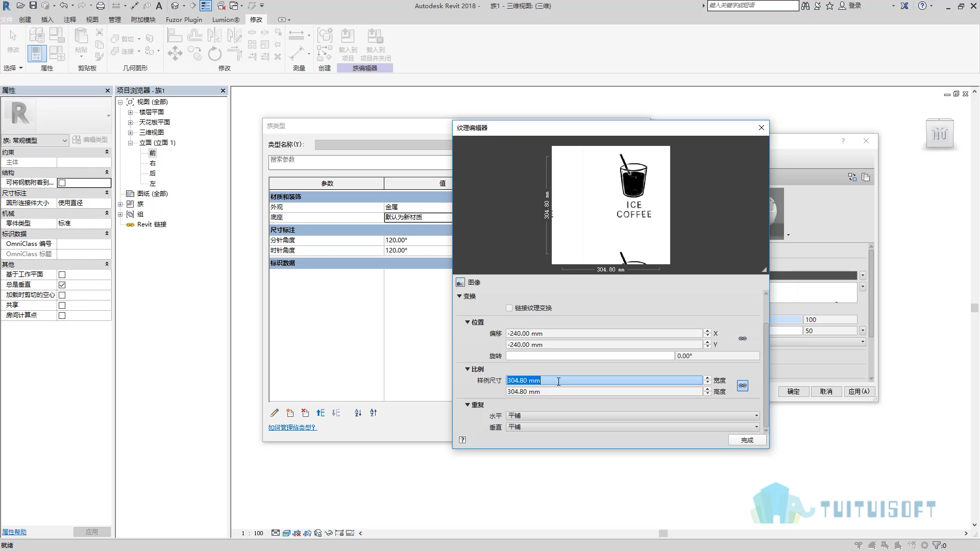Click the Save icon in quick access toolbar

click(x=33, y=6)
